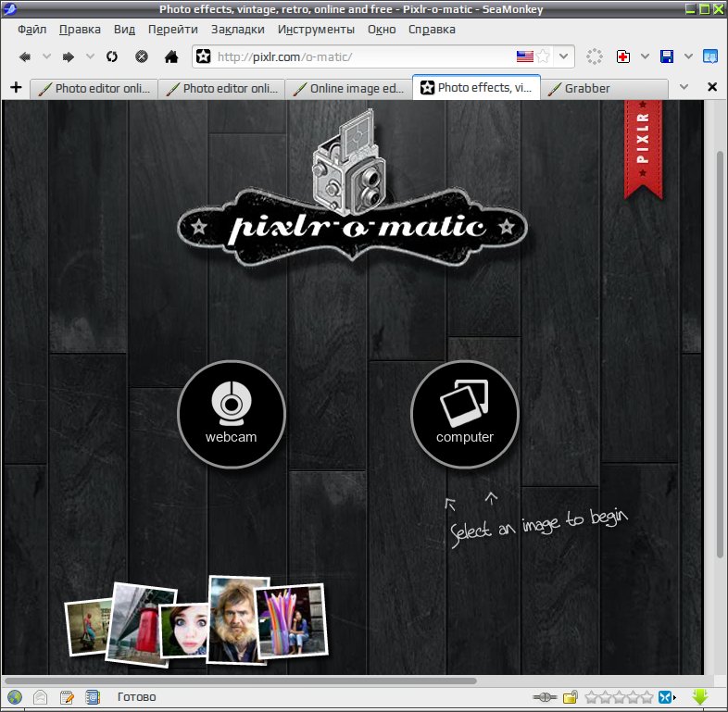
Task: Open the Перейти menu
Action: point(173,30)
